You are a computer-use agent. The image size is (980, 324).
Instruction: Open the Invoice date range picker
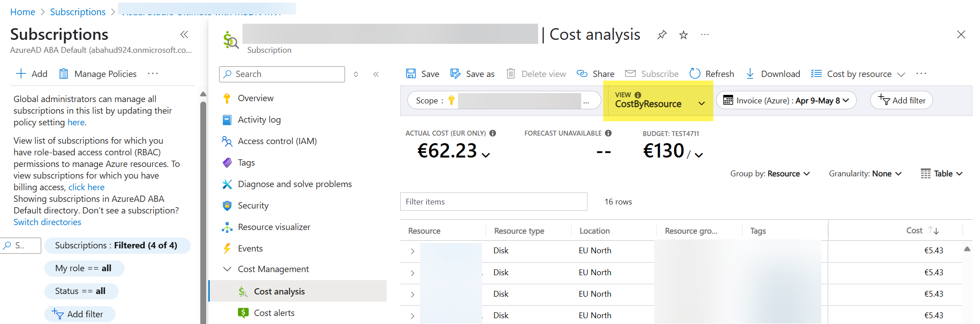pos(786,100)
